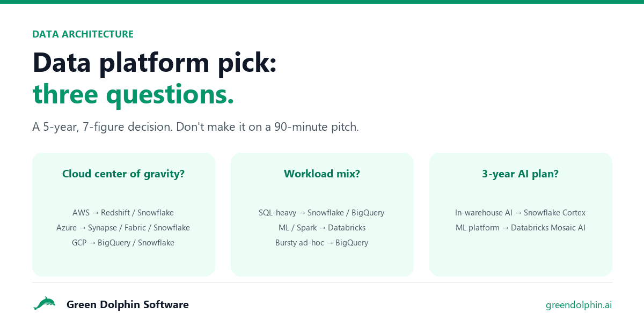Select the "3-year AI plan?" card title

click(x=521, y=174)
